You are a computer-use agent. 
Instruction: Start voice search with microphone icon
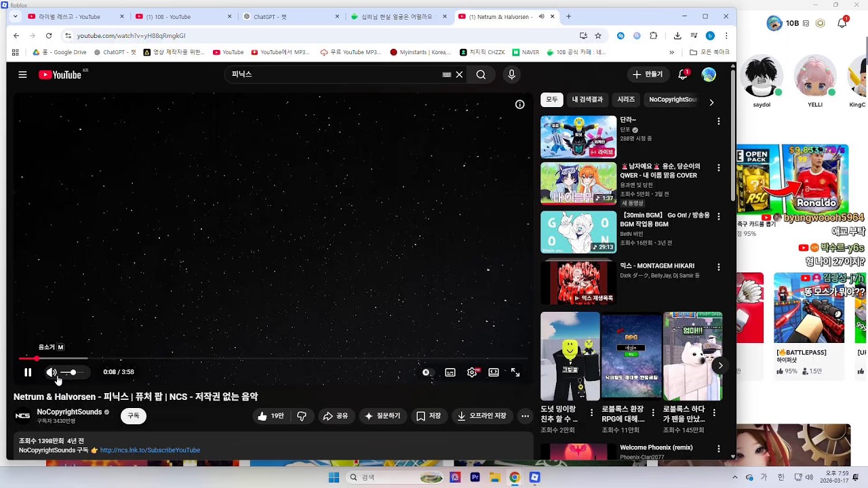tap(511, 75)
